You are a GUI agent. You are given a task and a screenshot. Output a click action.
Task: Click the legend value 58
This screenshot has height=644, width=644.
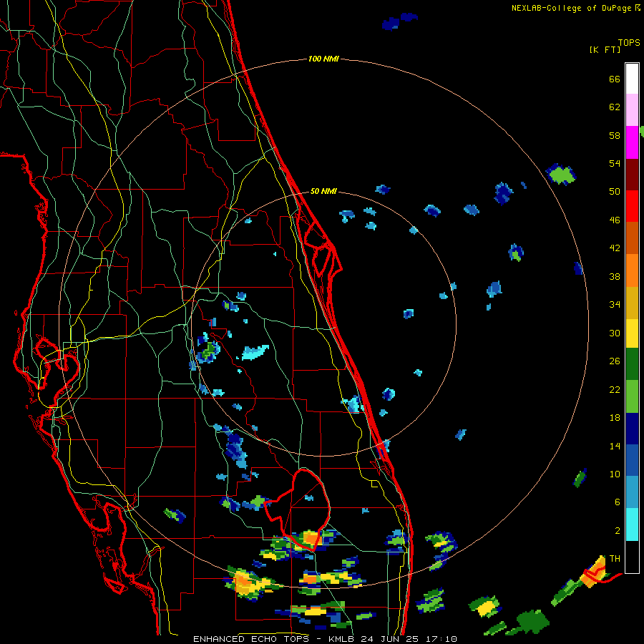pyautogui.click(x=615, y=135)
